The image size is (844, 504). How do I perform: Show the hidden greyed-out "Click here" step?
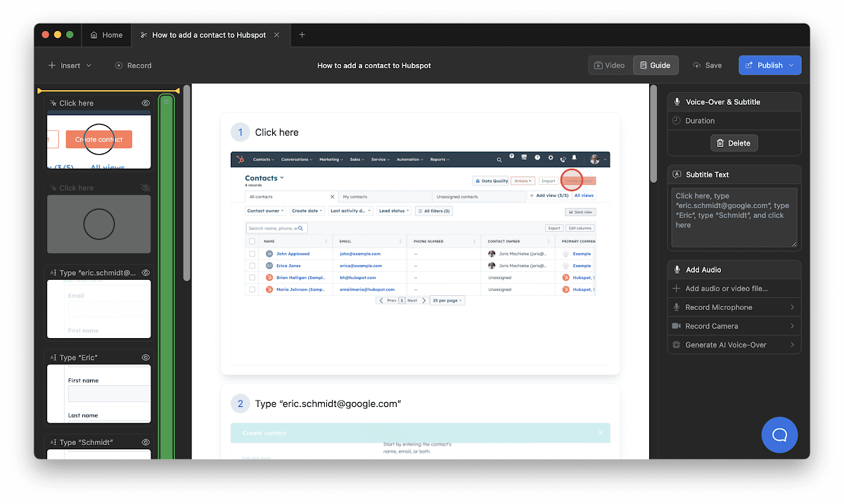pyautogui.click(x=146, y=188)
